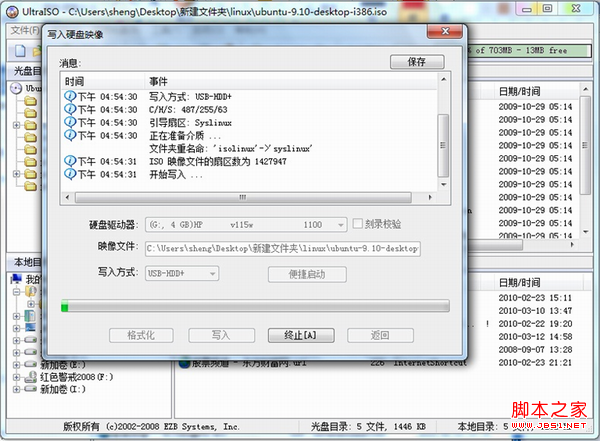Click the message list scroll up arrow
Screen dimensions: 600x441
(x=443, y=80)
